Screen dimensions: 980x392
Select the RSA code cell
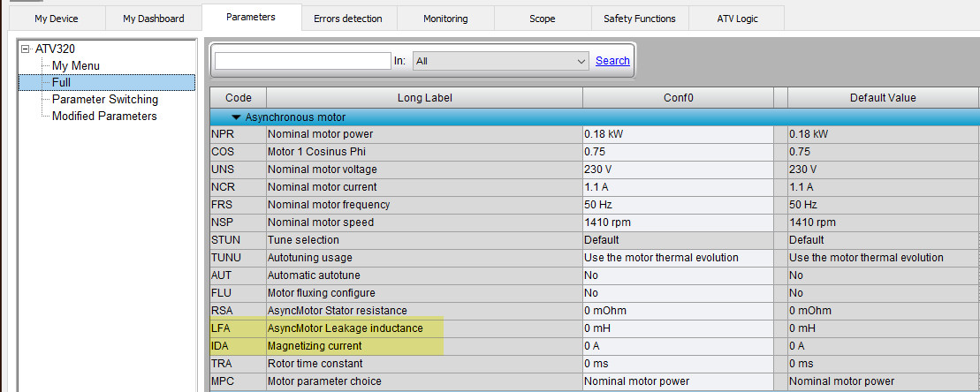[x=238, y=310]
